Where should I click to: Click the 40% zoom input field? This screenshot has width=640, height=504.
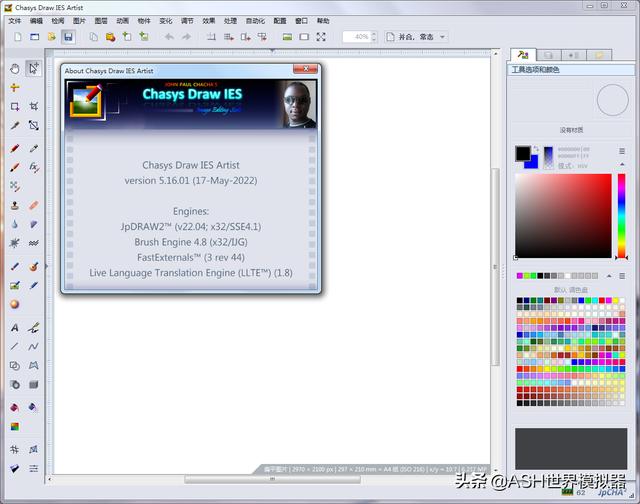coord(357,37)
